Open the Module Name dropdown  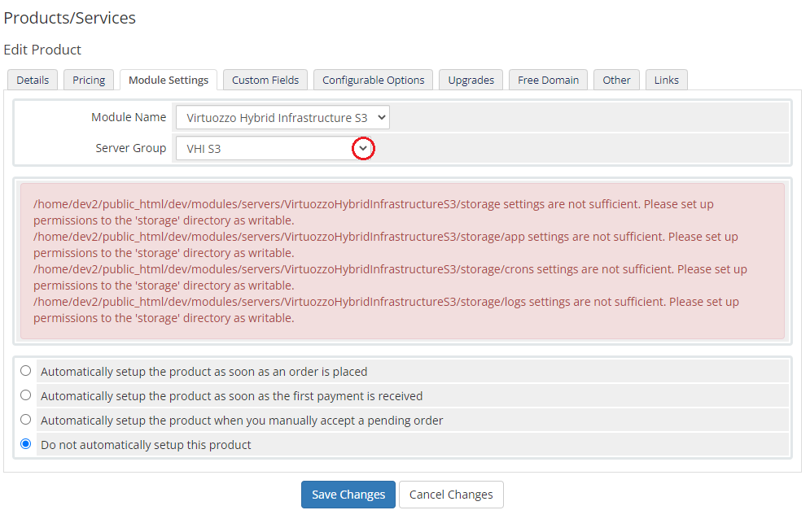[x=282, y=118]
